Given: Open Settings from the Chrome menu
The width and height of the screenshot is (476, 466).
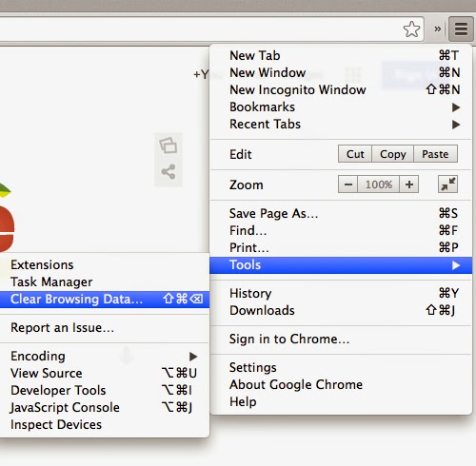Looking at the screenshot, I should tap(341, 368).
